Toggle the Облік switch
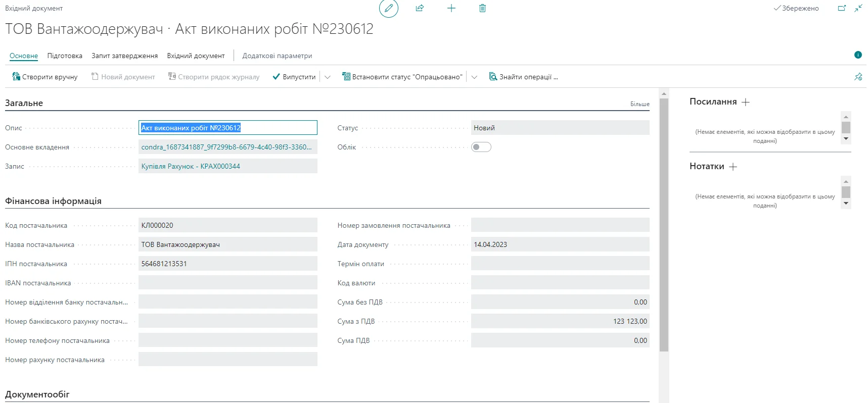Image resolution: width=868 pixels, height=403 pixels. click(481, 147)
